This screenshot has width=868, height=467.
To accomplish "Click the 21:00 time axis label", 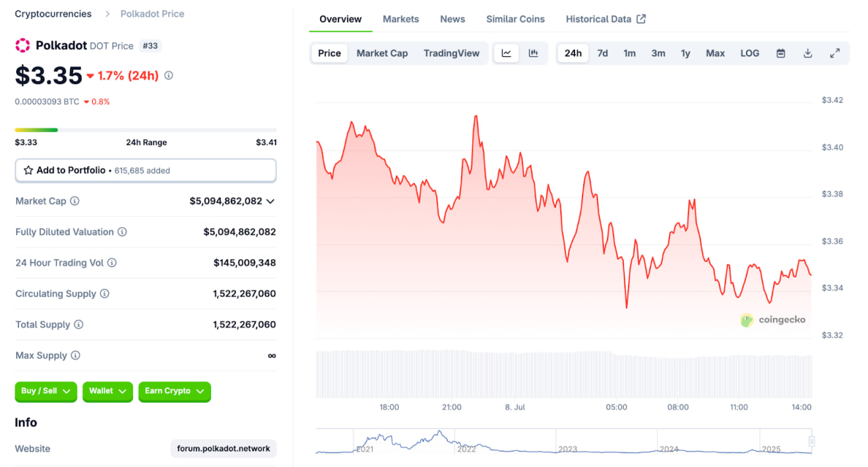I will click(x=452, y=407).
